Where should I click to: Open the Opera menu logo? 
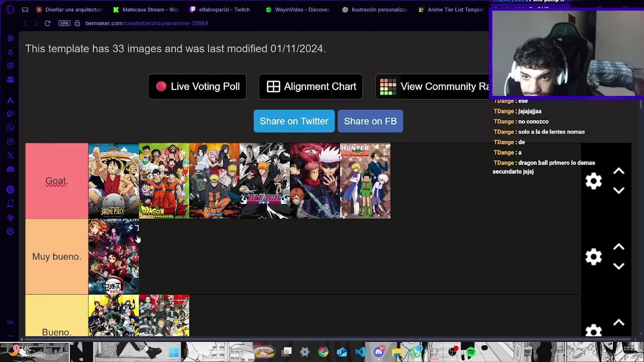11,10
